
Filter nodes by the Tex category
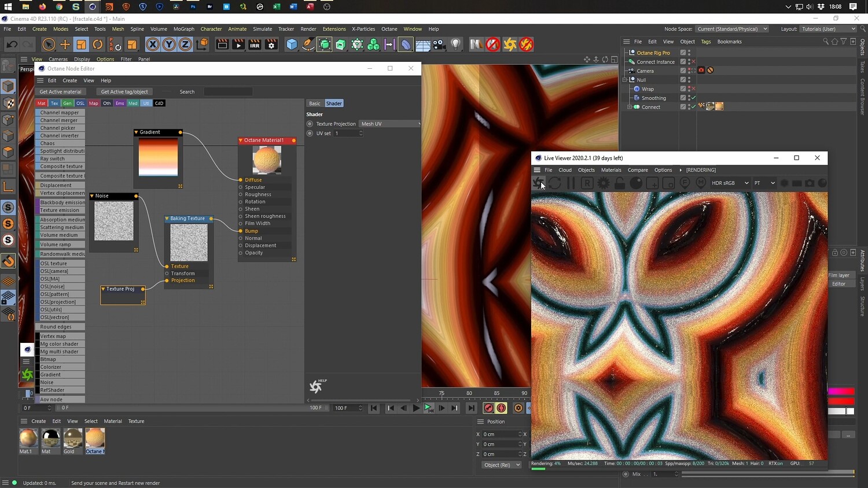[x=54, y=103]
